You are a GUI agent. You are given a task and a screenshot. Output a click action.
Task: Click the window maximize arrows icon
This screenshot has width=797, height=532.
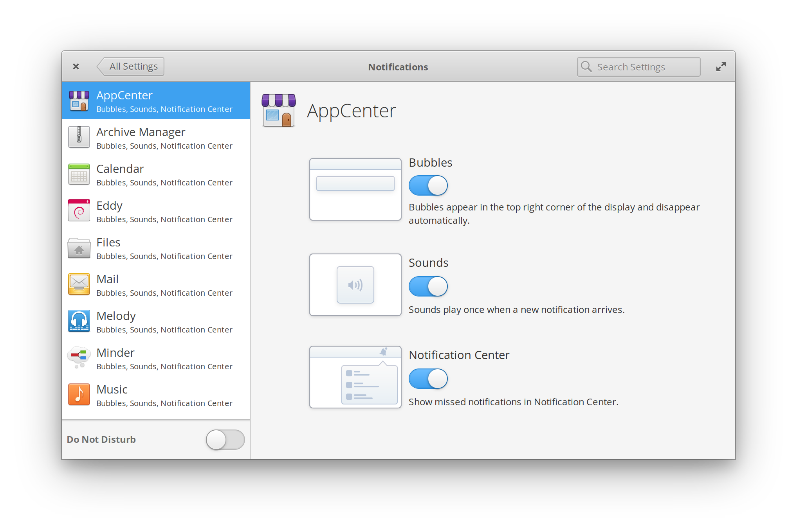pyautogui.click(x=721, y=67)
